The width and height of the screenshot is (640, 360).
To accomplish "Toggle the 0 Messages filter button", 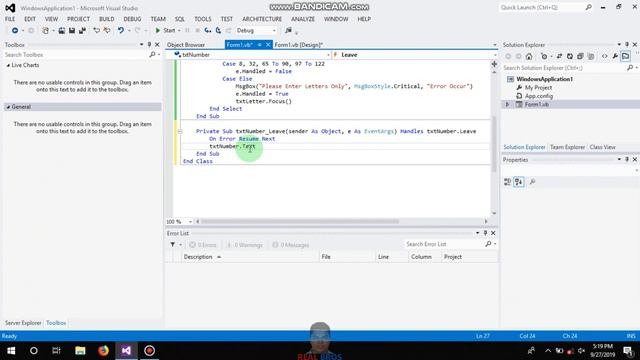I will point(291,245).
